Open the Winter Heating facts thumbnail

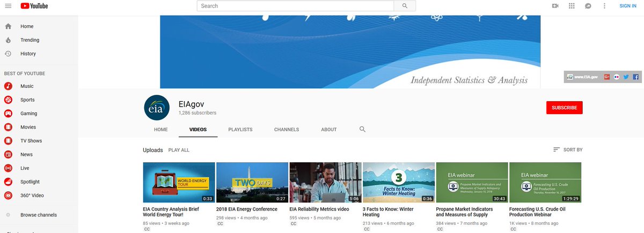[x=399, y=182]
